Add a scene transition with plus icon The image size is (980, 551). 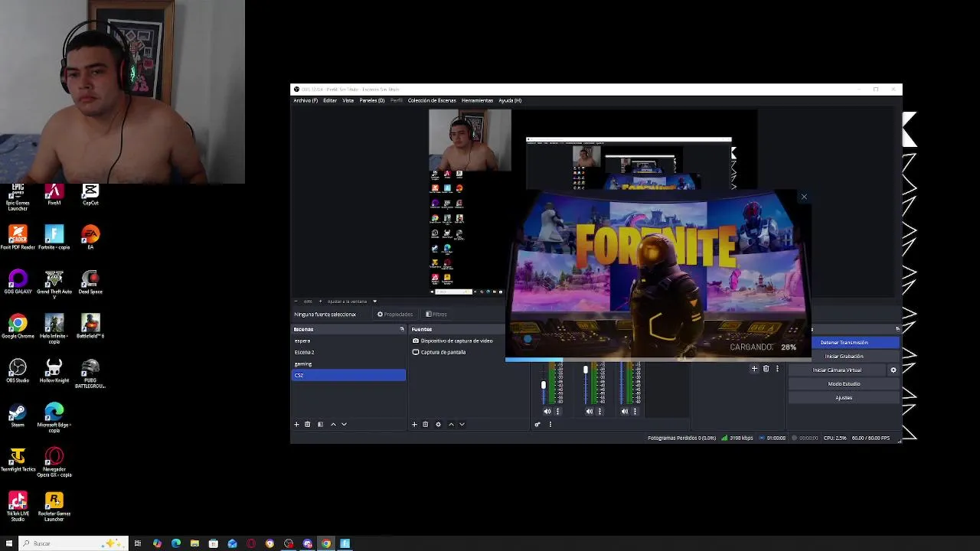click(754, 369)
